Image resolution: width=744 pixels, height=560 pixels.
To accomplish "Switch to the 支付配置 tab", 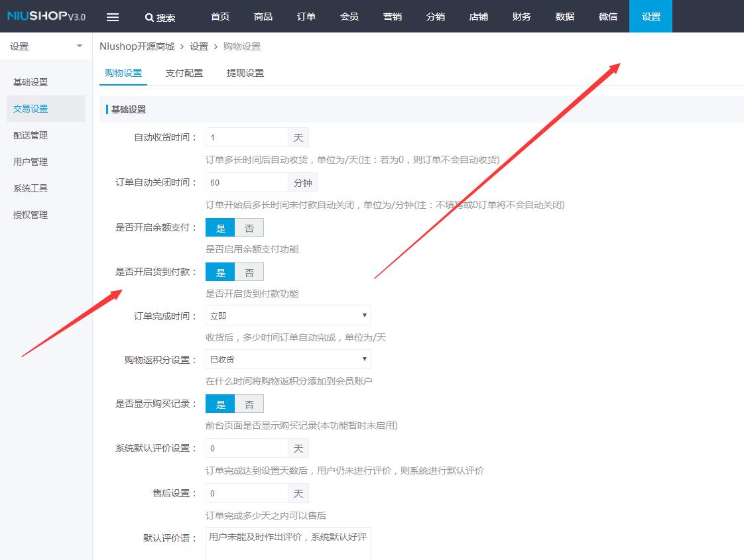I will (x=184, y=73).
